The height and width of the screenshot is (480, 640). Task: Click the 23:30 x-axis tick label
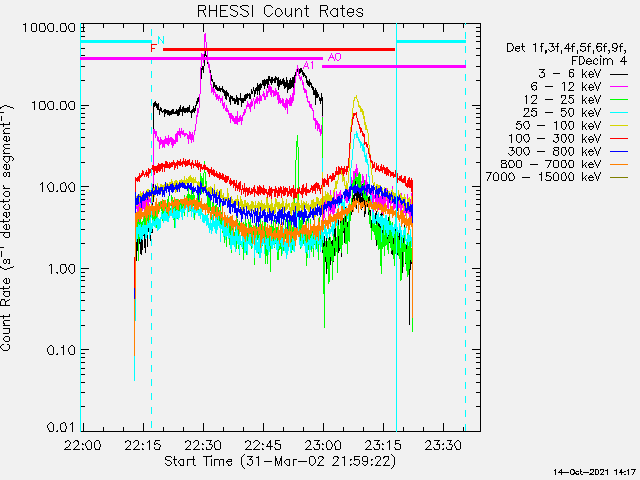pos(443,445)
